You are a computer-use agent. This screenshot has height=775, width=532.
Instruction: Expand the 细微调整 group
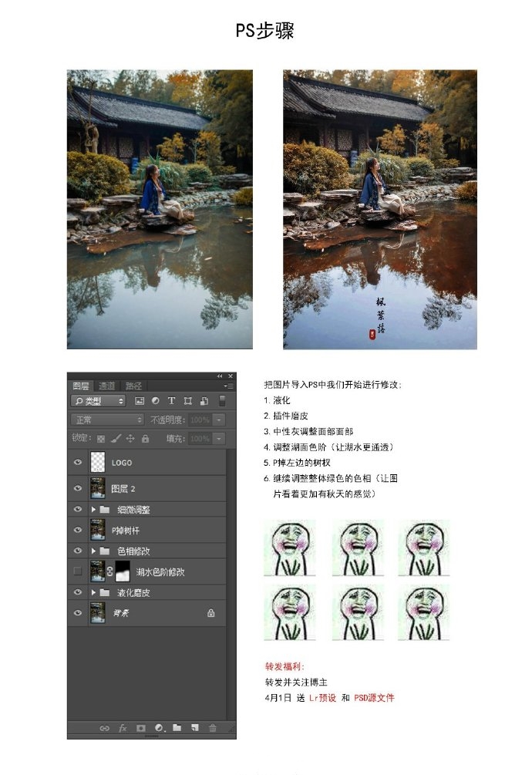pos(93,509)
